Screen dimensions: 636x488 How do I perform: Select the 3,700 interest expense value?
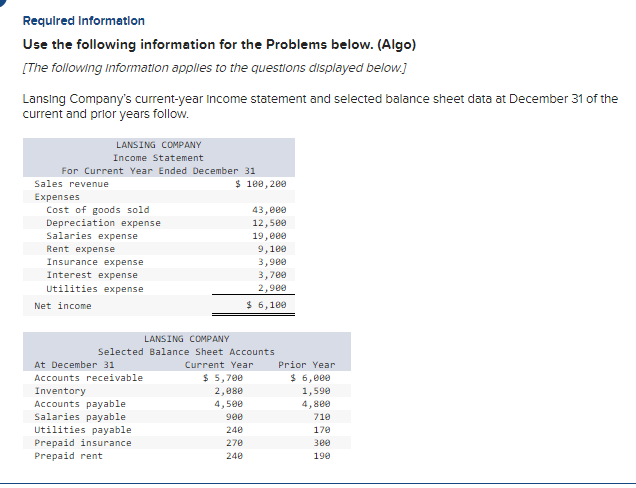[272, 275]
